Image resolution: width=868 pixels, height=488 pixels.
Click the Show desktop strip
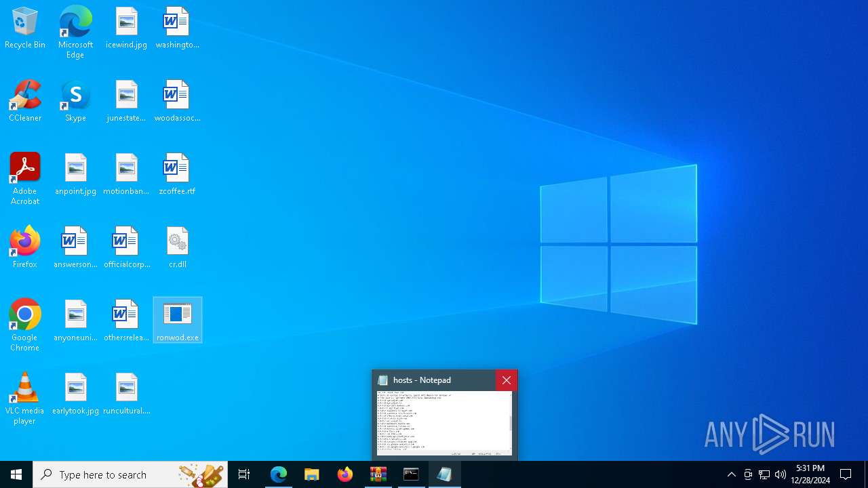point(866,474)
